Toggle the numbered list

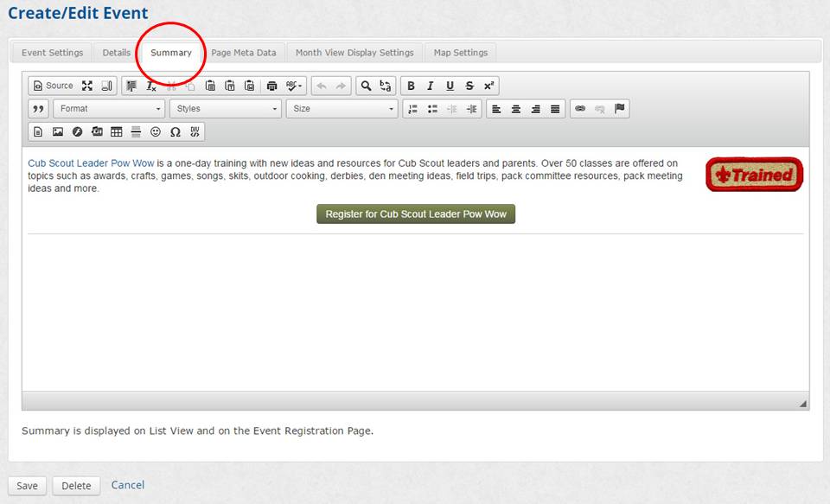click(413, 109)
